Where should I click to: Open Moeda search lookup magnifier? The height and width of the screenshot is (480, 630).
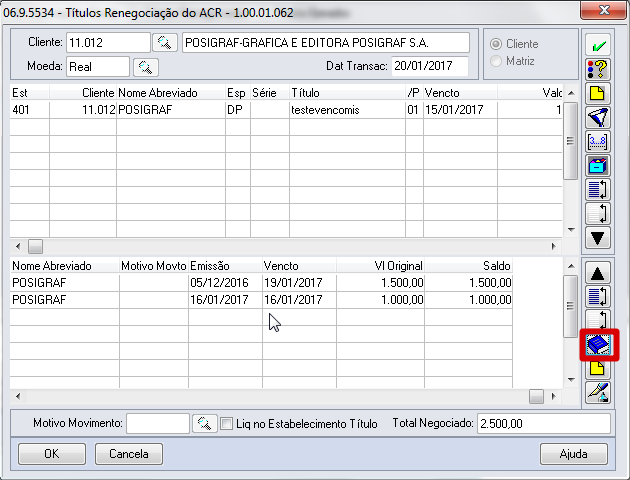point(145,67)
